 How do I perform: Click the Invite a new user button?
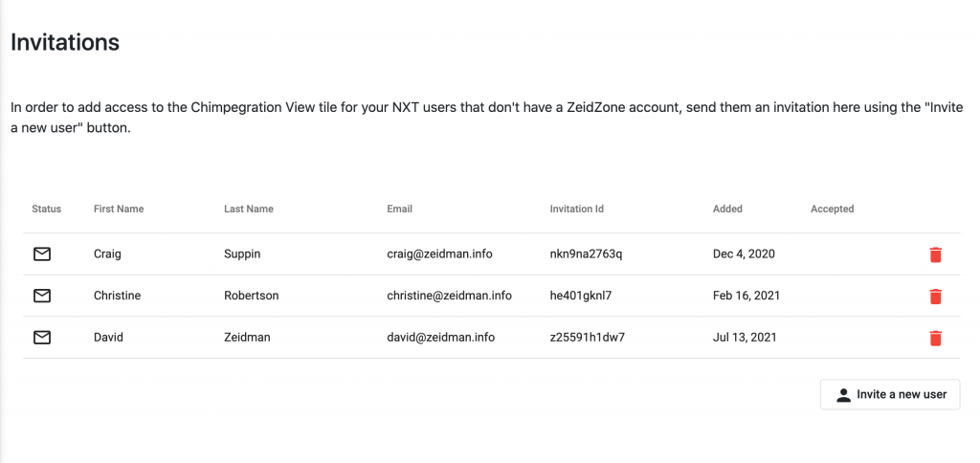pos(890,394)
